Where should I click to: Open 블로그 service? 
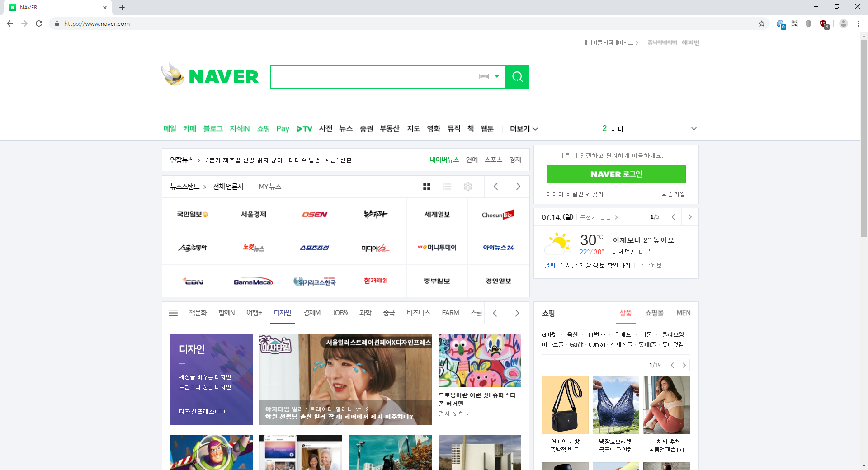[x=213, y=129]
